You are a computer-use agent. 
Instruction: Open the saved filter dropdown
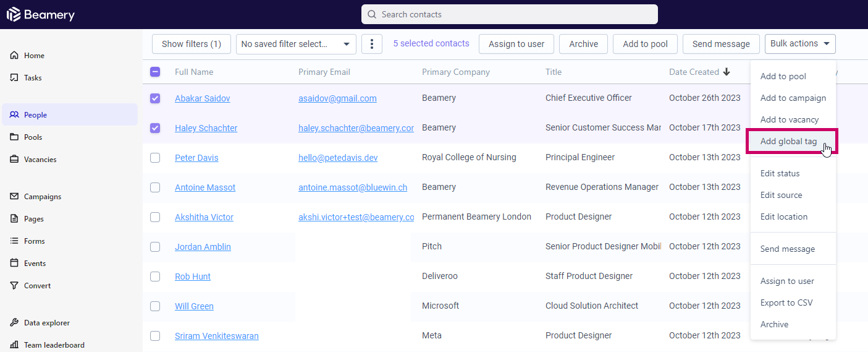[x=296, y=44]
